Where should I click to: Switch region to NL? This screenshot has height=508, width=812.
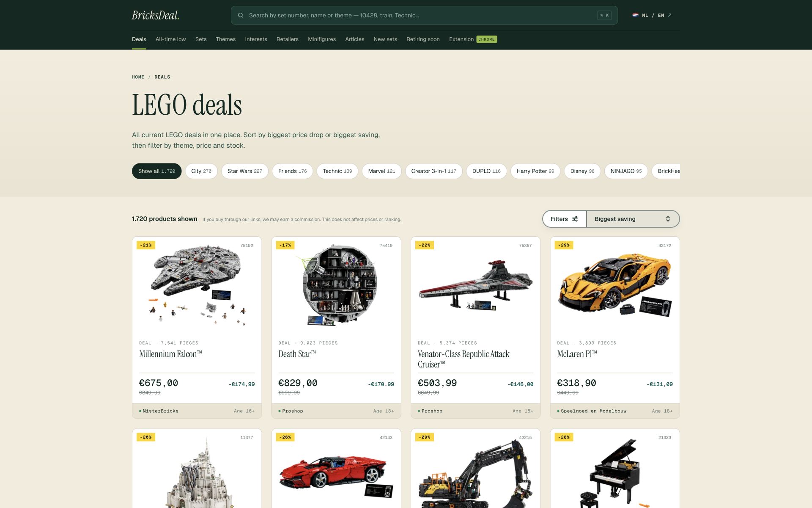(645, 15)
